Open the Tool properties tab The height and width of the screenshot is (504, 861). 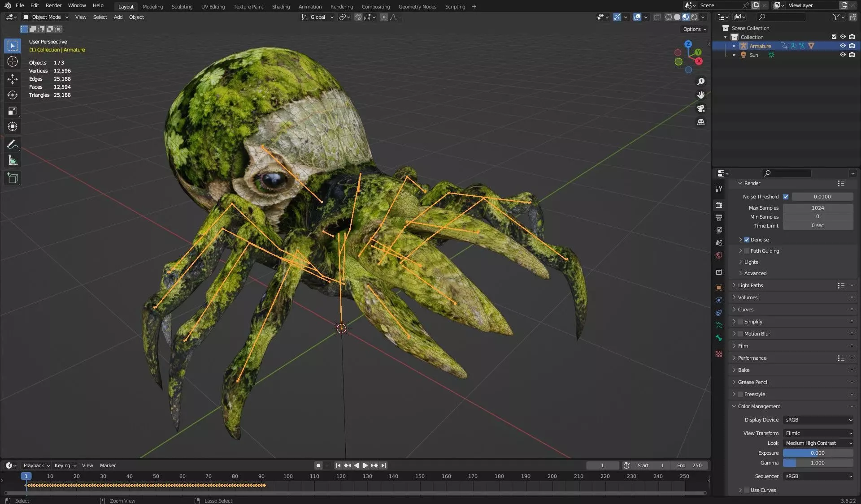[x=719, y=189]
